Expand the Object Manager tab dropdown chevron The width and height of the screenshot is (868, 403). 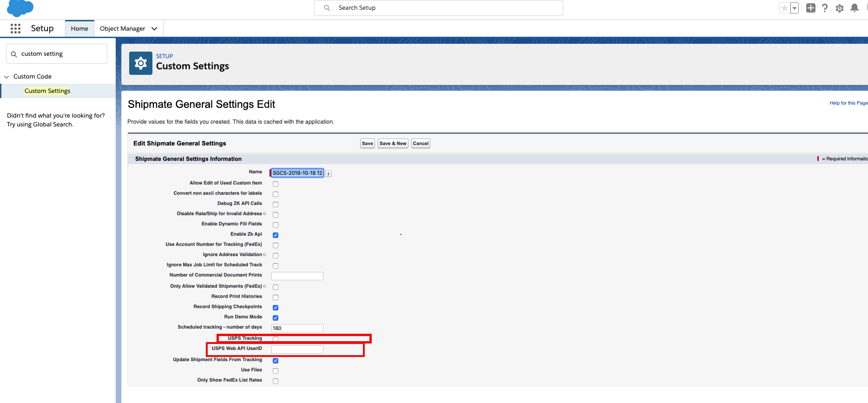tap(154, 29)
